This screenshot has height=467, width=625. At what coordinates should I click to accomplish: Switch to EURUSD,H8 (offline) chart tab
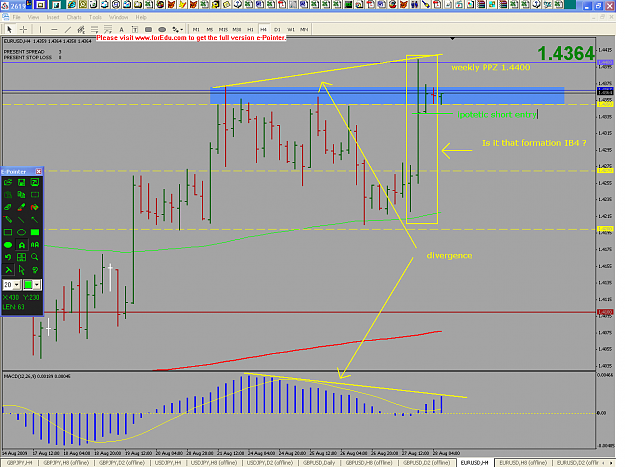click(523, 463)
